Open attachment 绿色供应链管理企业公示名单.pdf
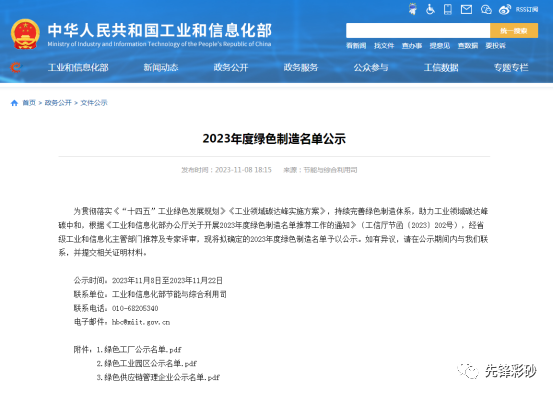Screen dimensions: 554x395 coord(162,377)
